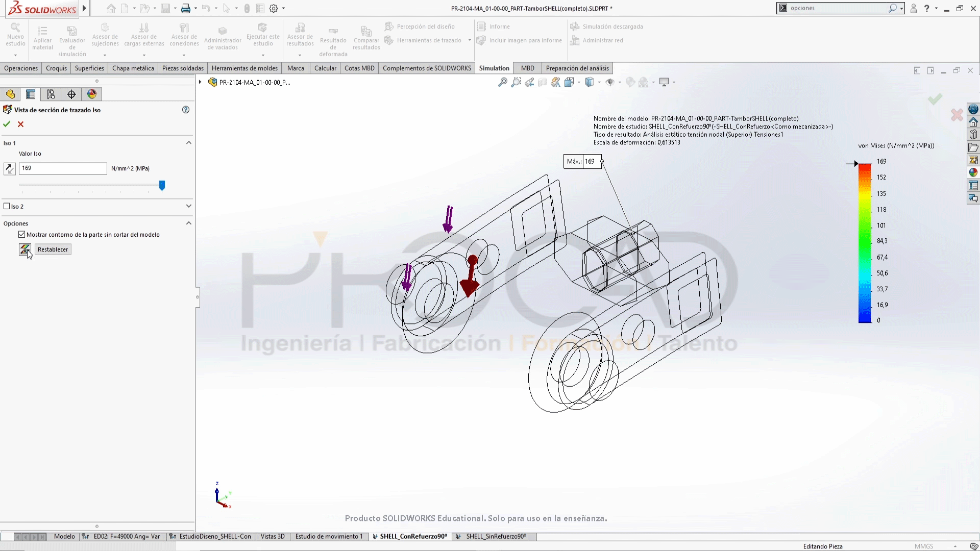Click the Restablecer button
Image resolution: width=980 pixels, height=551 pixels.
click(53, 249)
